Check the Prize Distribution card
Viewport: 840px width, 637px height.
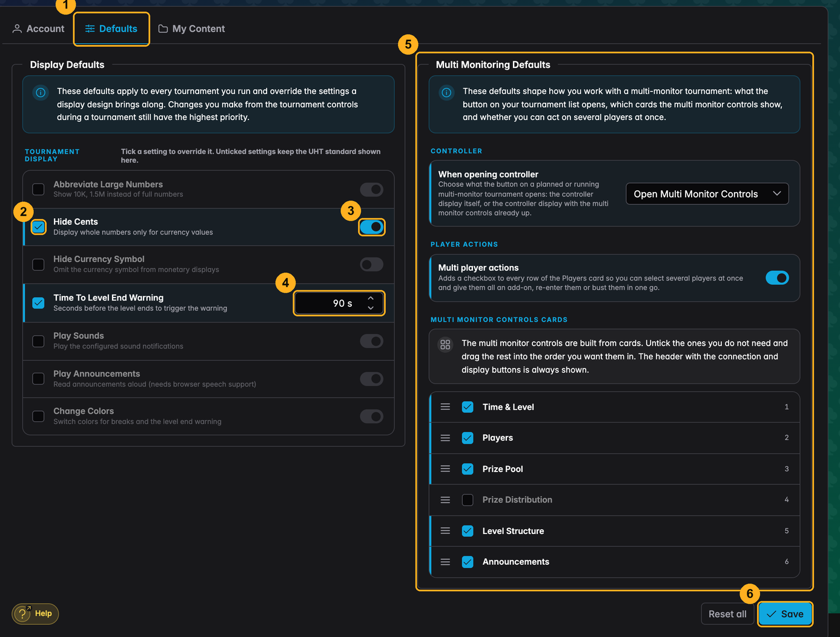pyautogui.click(x=468, y=499)
